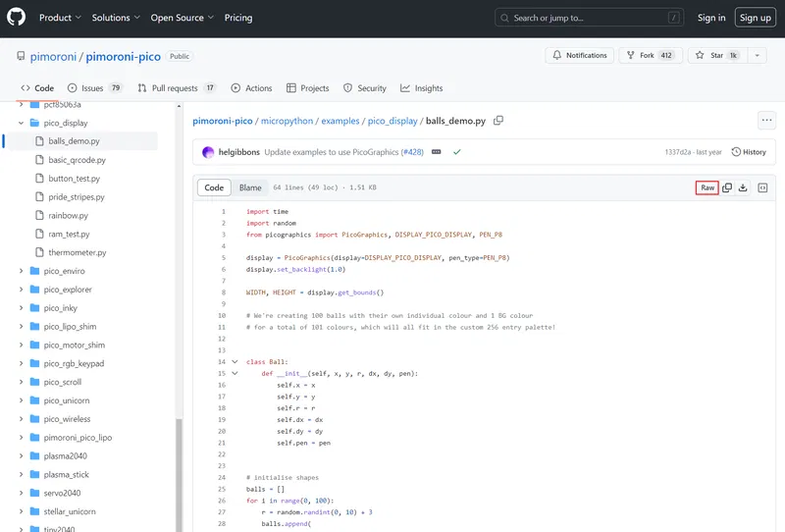Select the Code view toggle
This screenshot has width=785, height=532.
[x=214, y=187]
